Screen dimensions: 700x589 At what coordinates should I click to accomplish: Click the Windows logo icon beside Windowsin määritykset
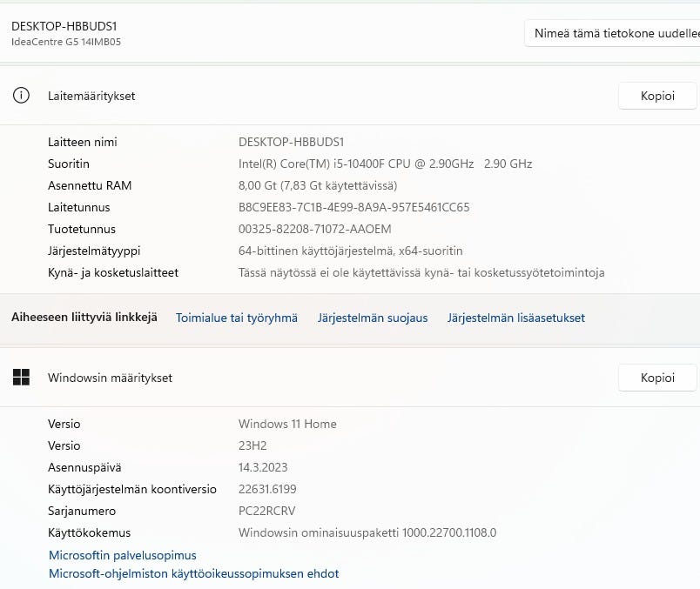tap(21, 378)
